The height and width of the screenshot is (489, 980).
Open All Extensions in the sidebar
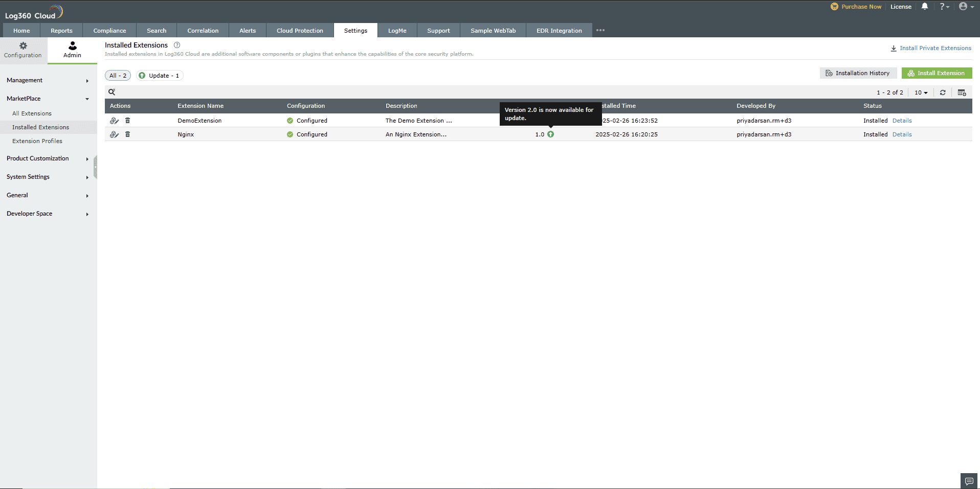[32, 113]
